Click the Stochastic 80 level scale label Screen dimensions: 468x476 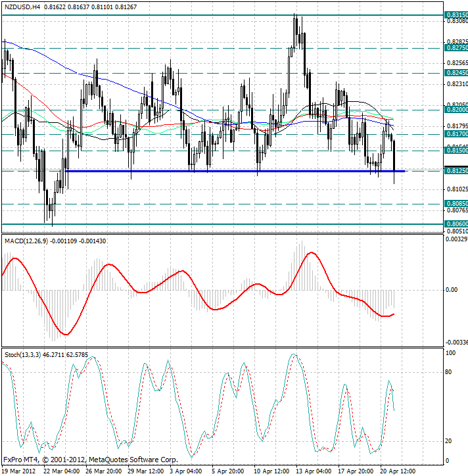coord(450,372)
